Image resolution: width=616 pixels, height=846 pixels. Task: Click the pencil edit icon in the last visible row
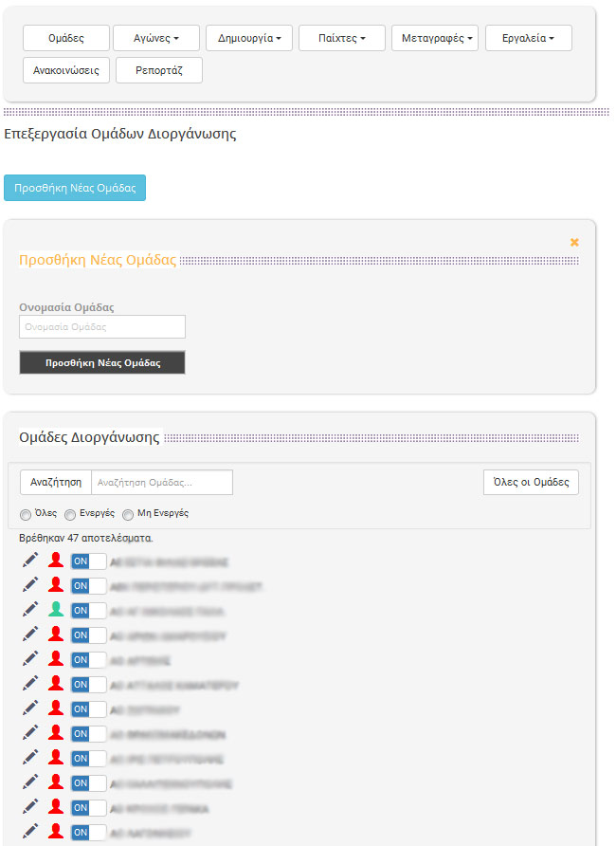click(x=30, y=832)
